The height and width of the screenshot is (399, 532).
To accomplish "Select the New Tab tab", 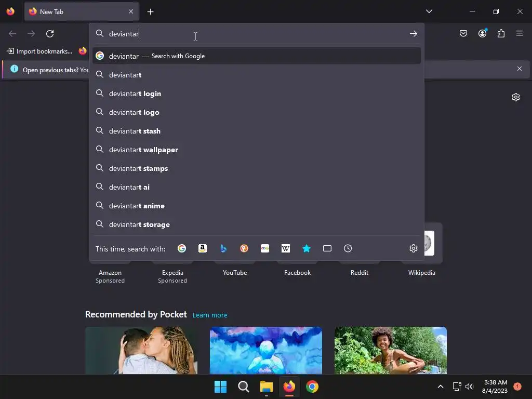I will (x=82, y=11).
